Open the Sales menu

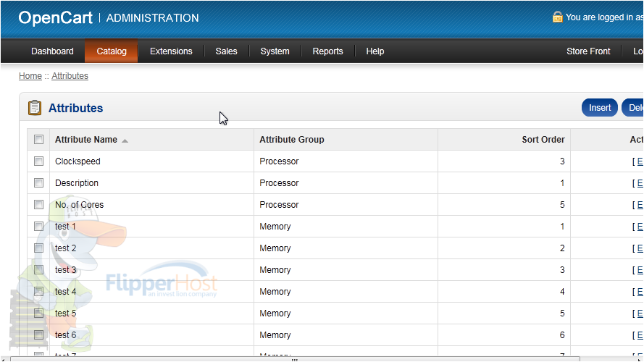point(226,51)
